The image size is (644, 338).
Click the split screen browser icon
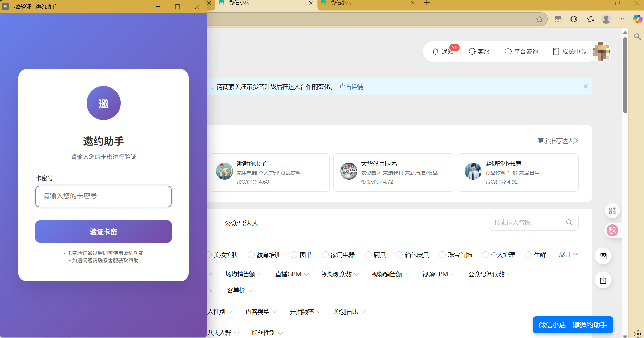(558, 19)
